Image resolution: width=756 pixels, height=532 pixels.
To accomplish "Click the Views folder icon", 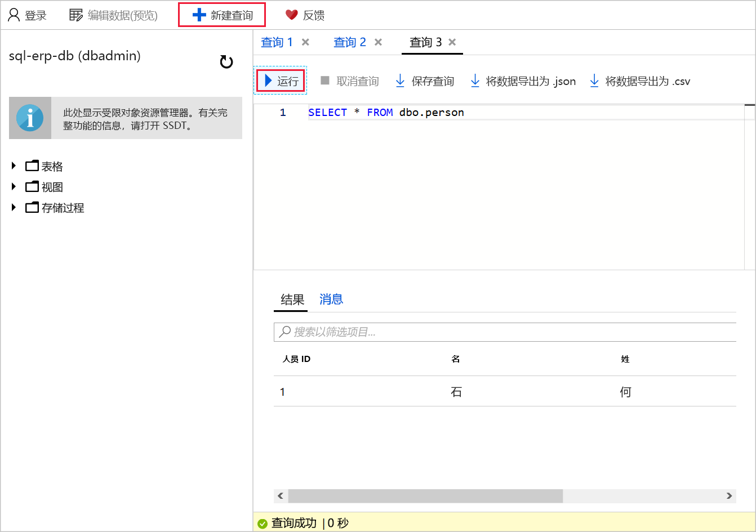I will pyautogui.click(x=32, y=186).
